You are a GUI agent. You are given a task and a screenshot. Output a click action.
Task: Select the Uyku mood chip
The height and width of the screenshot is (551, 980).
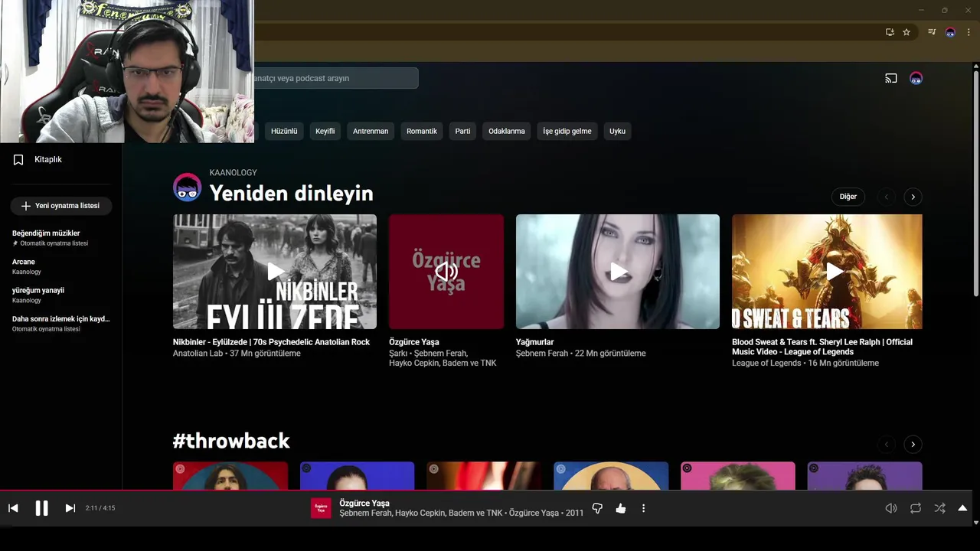click(x=617, y=131)
